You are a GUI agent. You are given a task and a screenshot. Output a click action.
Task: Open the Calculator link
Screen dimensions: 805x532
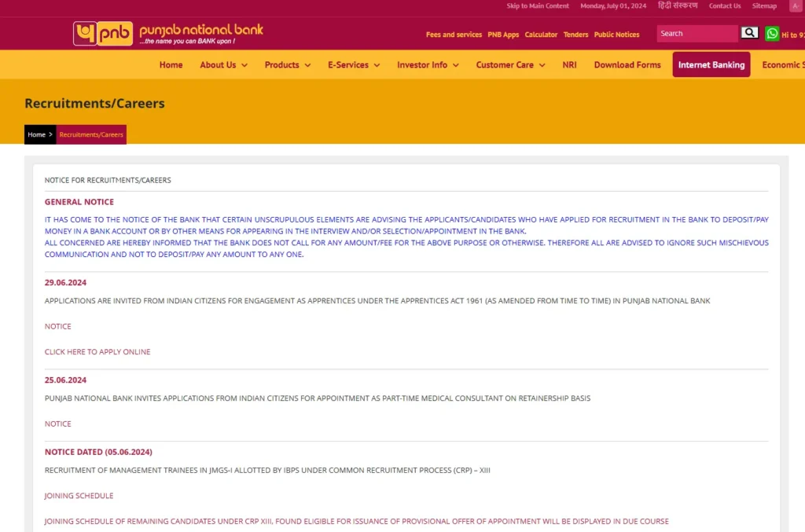coord(541,35)
